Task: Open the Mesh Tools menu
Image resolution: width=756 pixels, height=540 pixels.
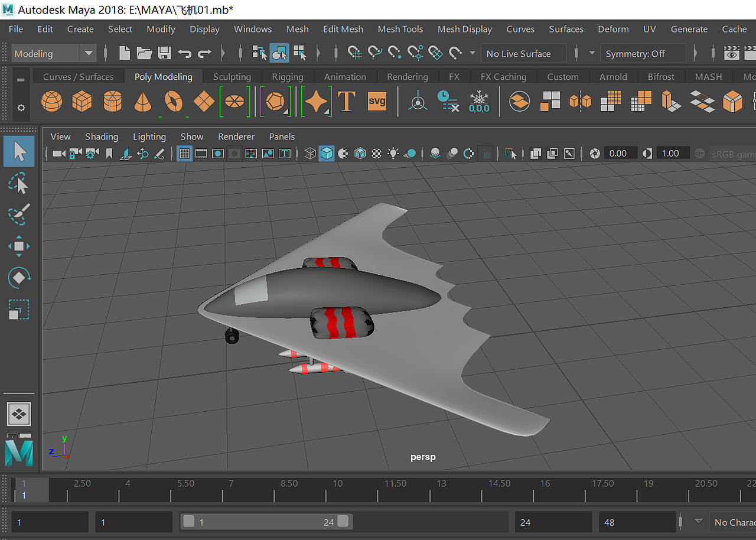Action: click(x=400, y=29)
